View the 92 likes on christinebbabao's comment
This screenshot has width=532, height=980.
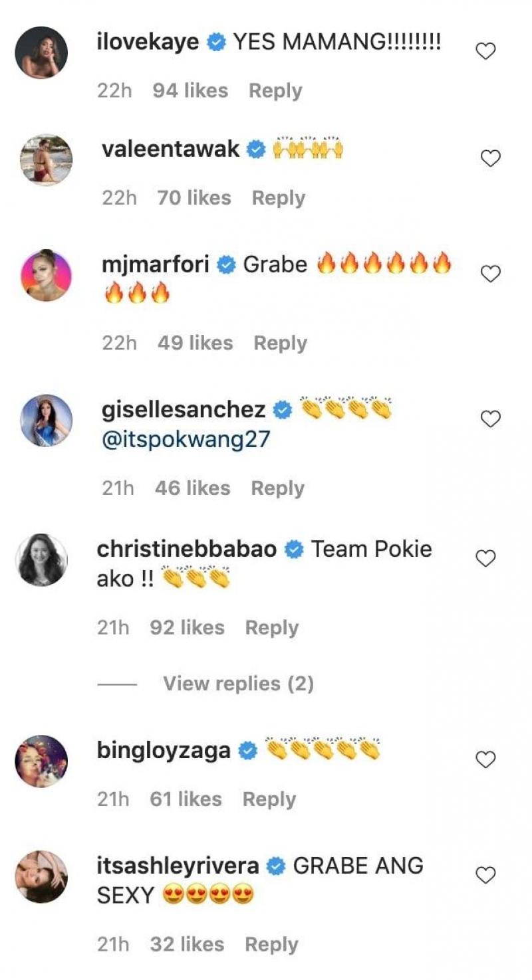coord(187,628)
